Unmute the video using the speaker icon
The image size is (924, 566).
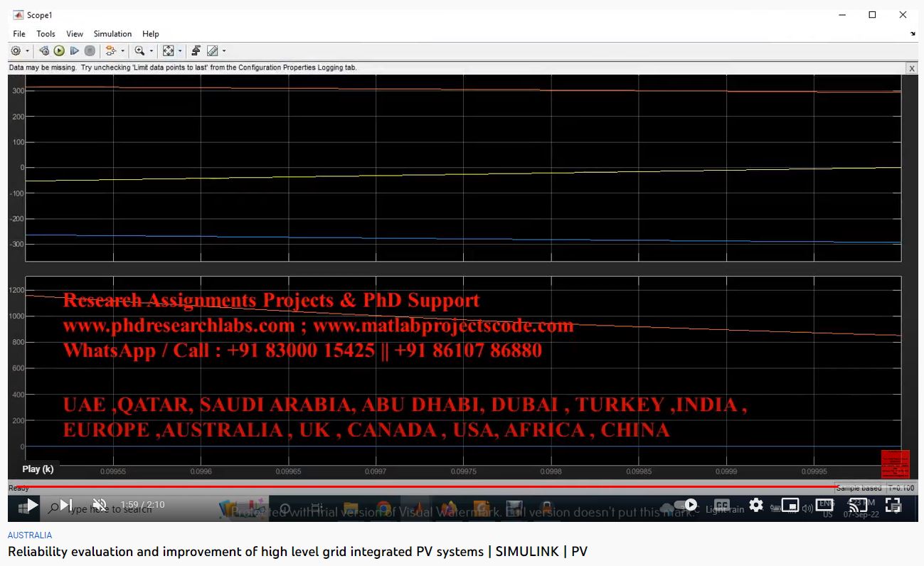point(100,506)
